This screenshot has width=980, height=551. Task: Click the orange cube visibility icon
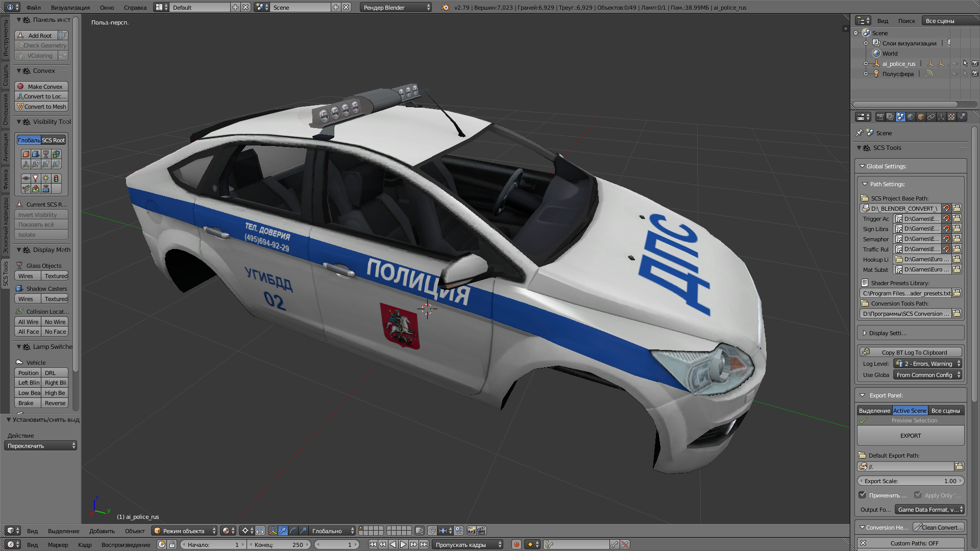point(26,154)
